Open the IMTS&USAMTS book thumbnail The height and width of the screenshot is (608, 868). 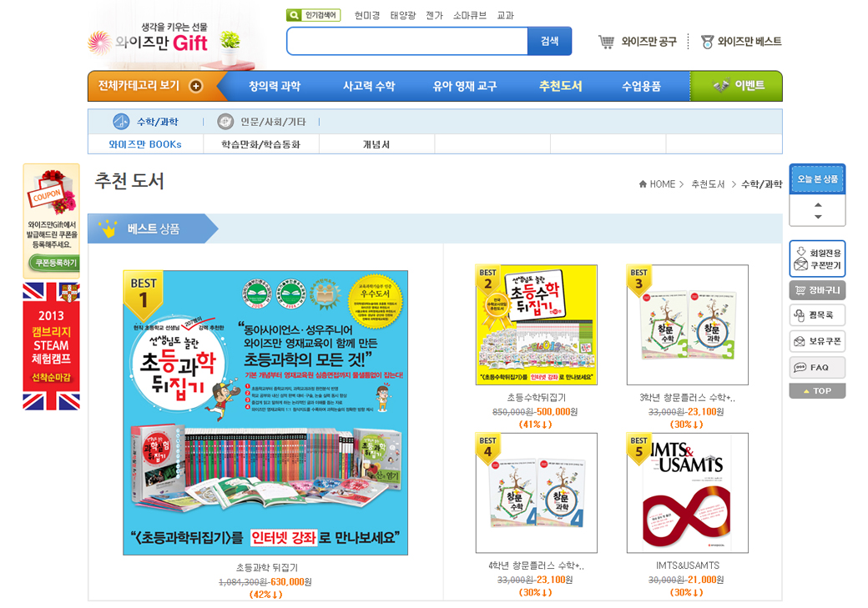(x=687, y=493)
